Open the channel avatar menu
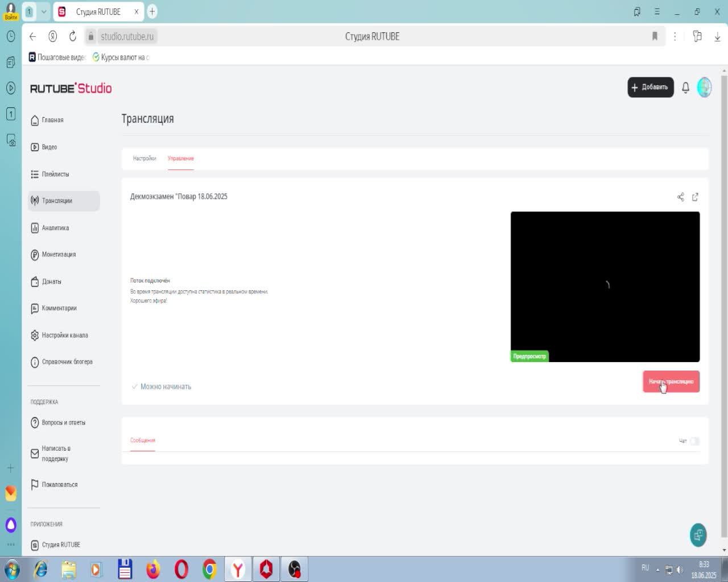The image size is (728, 582). click(x=705, y=88)
